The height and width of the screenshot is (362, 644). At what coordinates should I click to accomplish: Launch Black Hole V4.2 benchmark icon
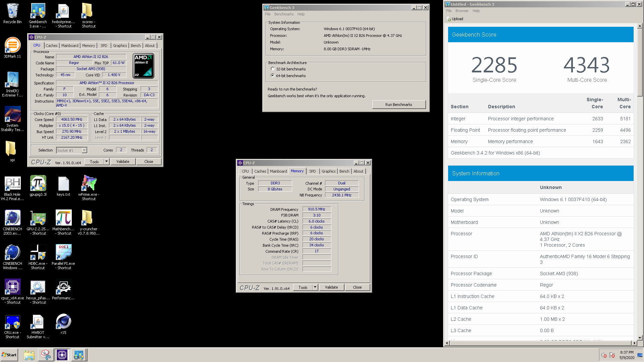tap(12, 188)
